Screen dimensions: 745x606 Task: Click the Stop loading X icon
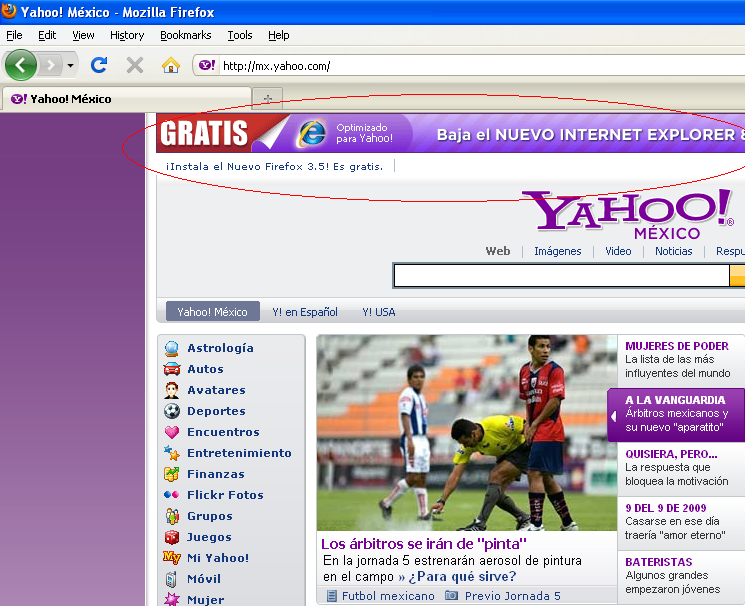pyautogui.click(x=135, y=65)
